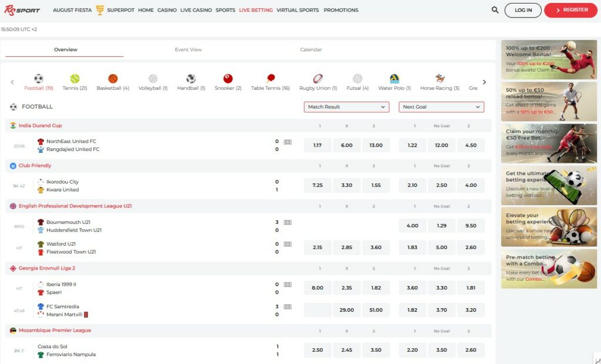
Task: Open the Ferroviario Nampula team name
Action: pyautogui.click(x=71, y=355)
